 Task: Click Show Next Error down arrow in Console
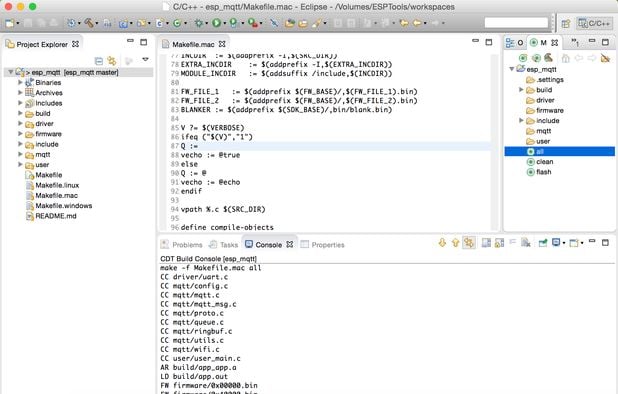442,243
